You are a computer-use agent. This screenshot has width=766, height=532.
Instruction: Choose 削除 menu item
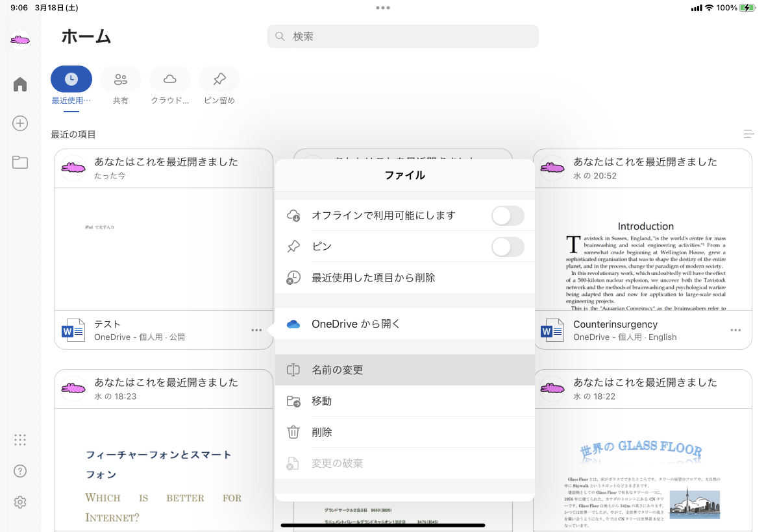pyautogui.click(x=405, y=432)
